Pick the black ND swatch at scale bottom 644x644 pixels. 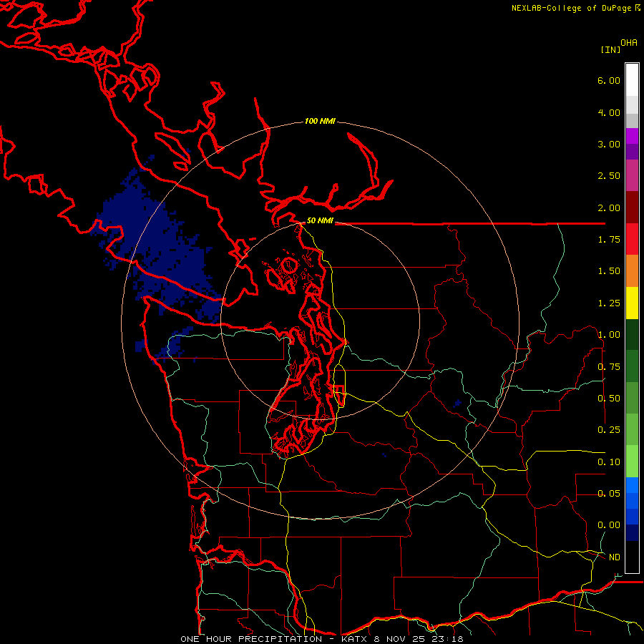[632, 557]
